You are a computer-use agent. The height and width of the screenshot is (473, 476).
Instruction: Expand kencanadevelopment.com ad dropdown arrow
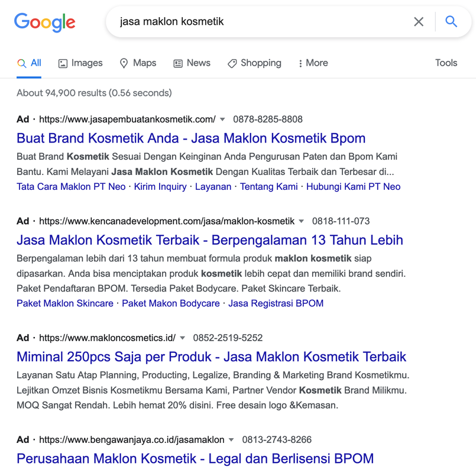coord(302,221)
